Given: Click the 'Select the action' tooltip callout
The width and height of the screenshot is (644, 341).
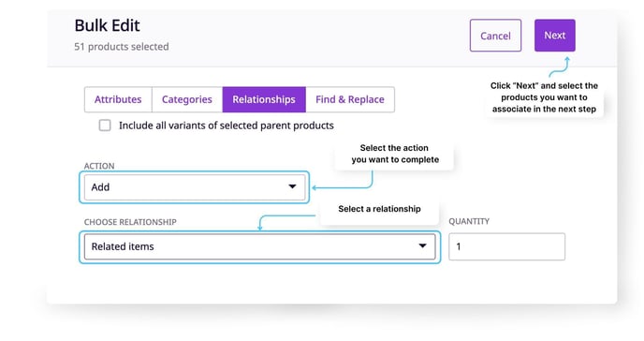Looking at the screenshot, I should pyautogui.click(x=395, y=154).
